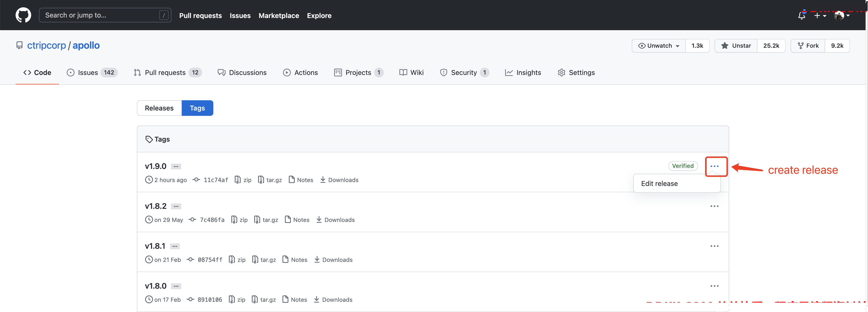This screenshot has height=312, width=868.
Task: Select the blue Tags toggle button
Action: click(197, 108)
